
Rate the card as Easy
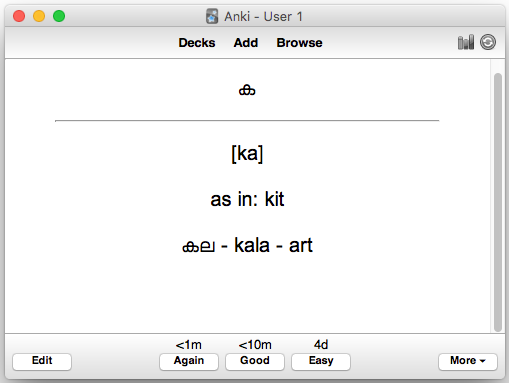click(x=321, y=362)
